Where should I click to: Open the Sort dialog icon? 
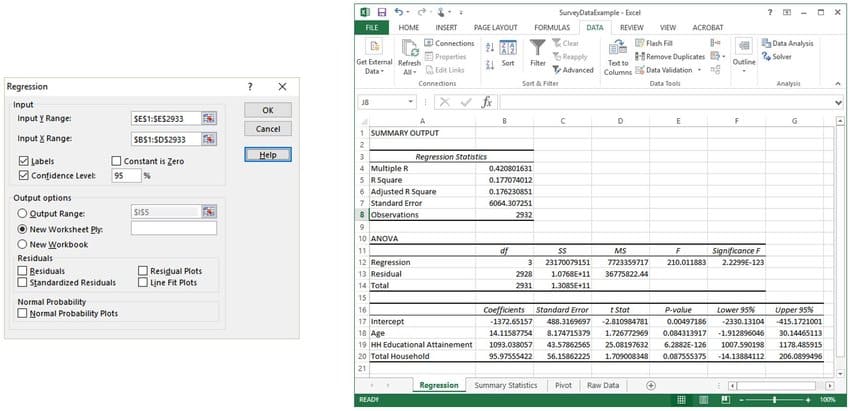[508, 47]
